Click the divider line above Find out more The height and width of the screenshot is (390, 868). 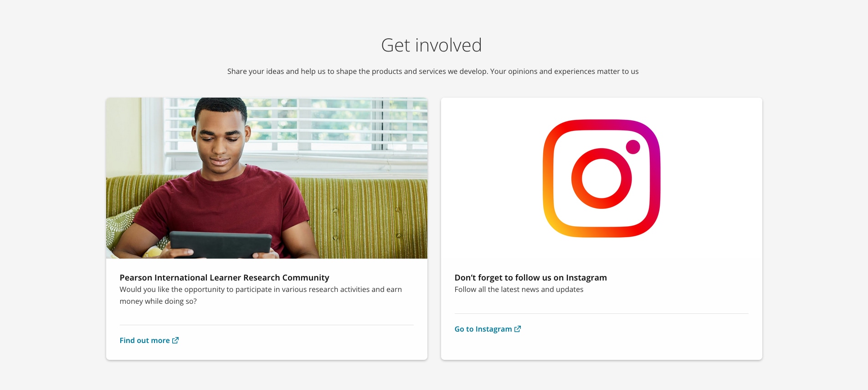(267, 325)
